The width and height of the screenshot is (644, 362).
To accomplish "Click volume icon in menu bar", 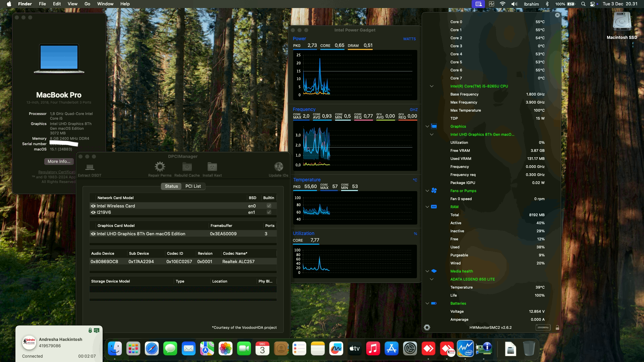I will [514, 4].
